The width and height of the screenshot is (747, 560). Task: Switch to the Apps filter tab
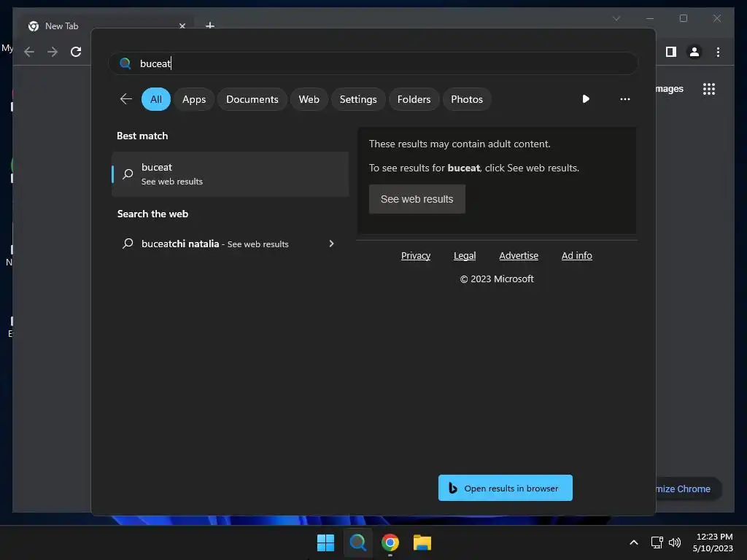[x=194, y=99]
